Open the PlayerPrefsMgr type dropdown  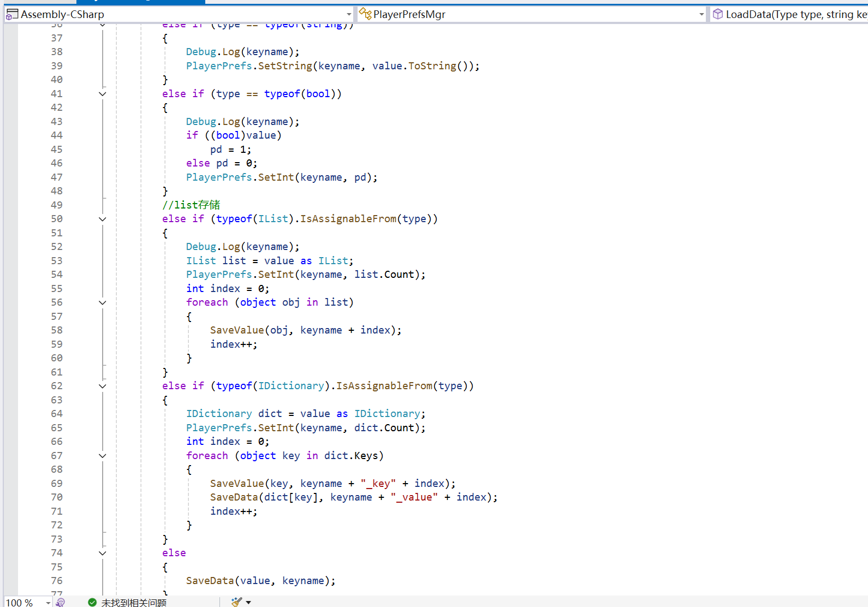(701, 14)
